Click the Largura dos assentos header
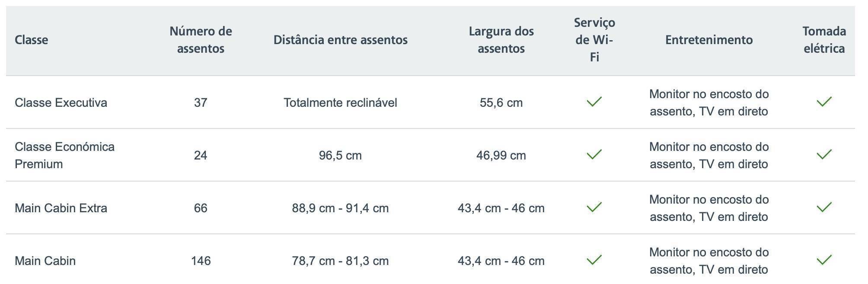The image size is (868, 284). tap(501, 40)
